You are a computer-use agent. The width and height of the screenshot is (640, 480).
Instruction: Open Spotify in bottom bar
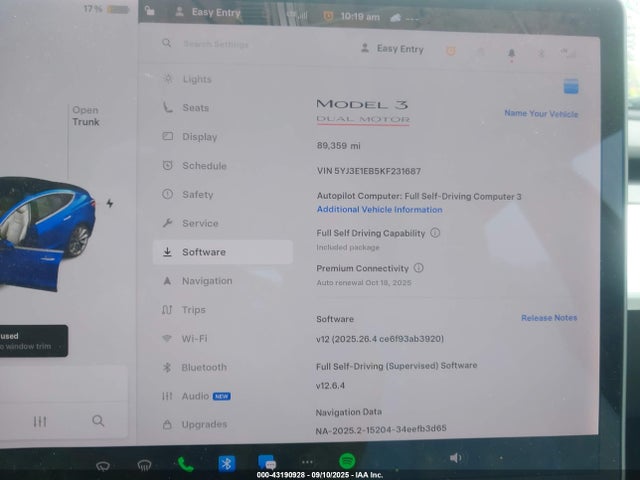347,461
